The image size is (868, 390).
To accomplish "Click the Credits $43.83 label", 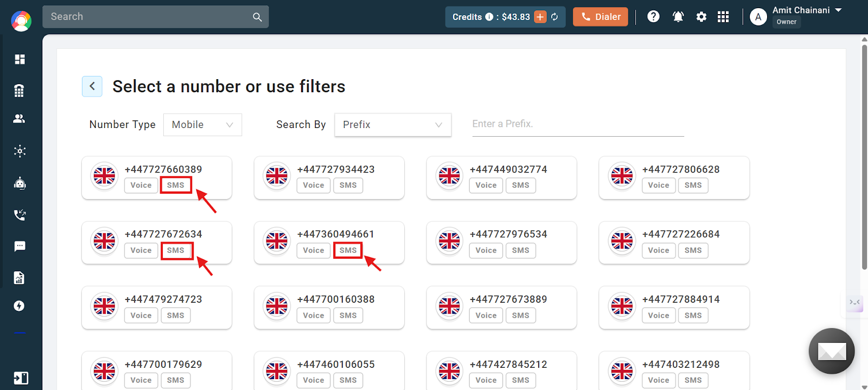I will (491, 17).
